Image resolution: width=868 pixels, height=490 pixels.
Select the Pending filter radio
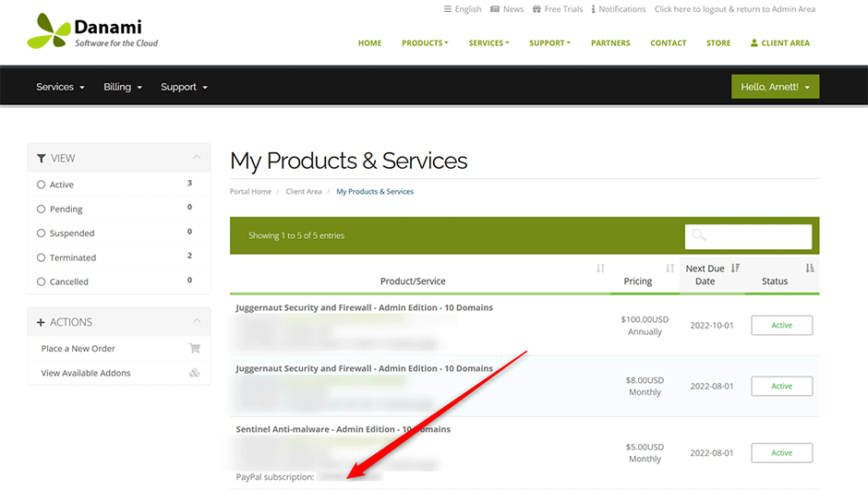point(41,209)
